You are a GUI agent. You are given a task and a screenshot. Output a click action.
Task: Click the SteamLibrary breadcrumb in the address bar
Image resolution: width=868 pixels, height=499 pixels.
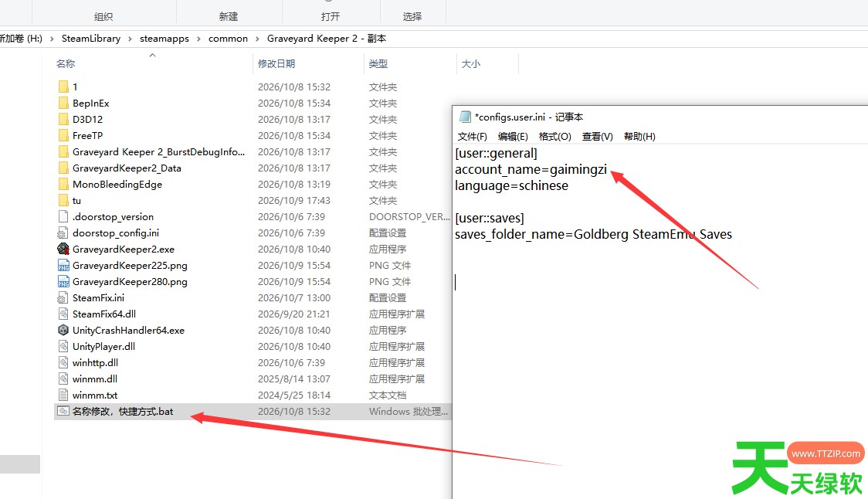(91, 39)
